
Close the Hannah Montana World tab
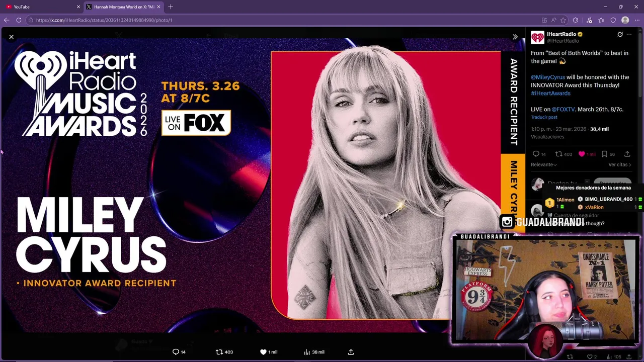click(159, 7)
